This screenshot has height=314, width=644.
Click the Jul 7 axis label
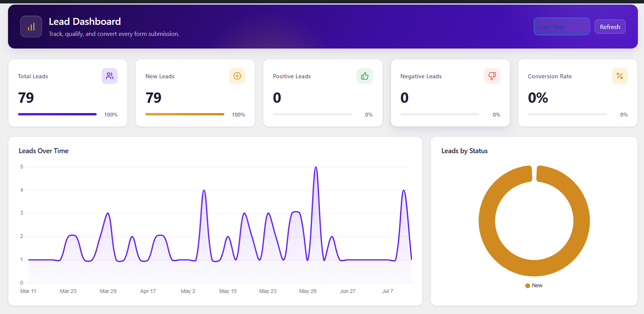click(388, 291)
